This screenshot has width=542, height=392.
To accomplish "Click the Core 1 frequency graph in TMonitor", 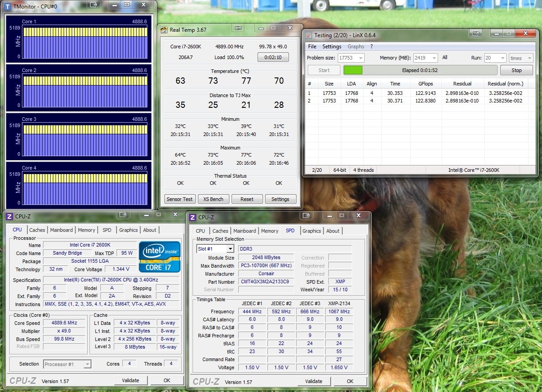I will point(85,42).
